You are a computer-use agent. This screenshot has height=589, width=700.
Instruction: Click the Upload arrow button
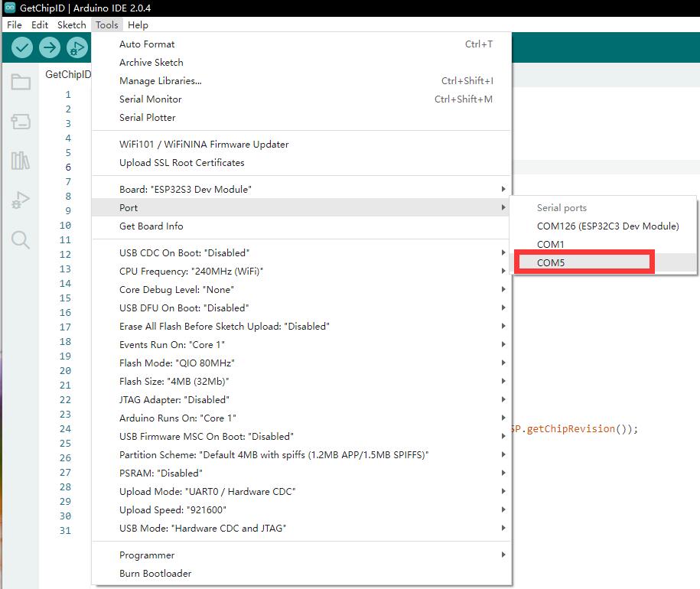pyautogui.click(x=50, y=47)
